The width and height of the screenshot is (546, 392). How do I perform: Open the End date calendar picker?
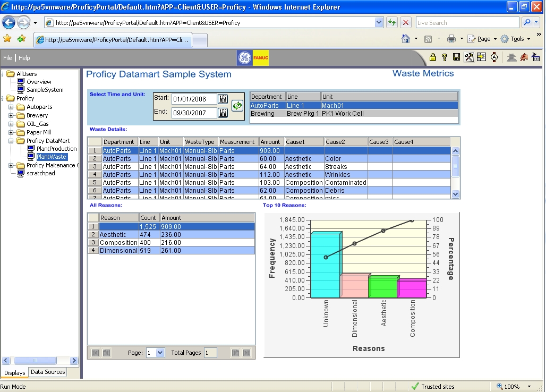click(x=223, y=113)
